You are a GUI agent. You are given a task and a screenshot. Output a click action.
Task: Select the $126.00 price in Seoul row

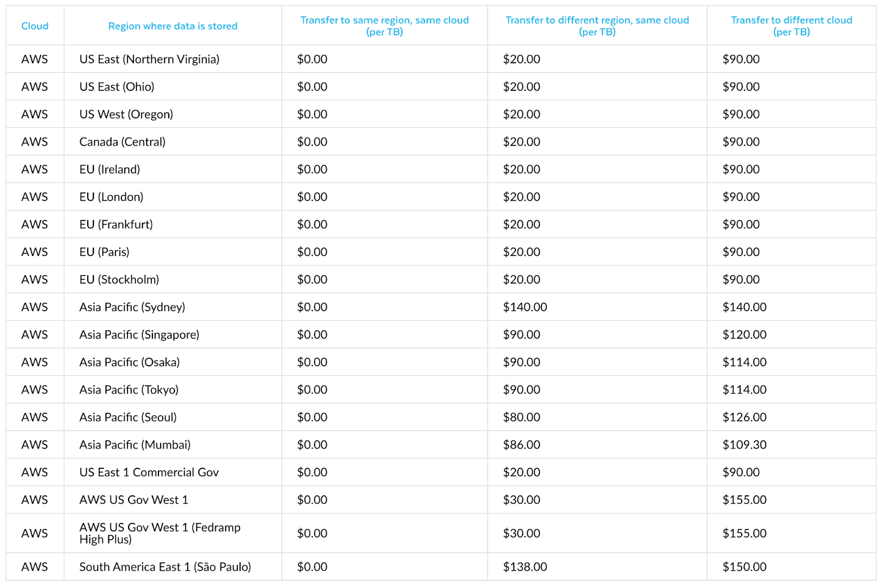[x=744, y=418]
